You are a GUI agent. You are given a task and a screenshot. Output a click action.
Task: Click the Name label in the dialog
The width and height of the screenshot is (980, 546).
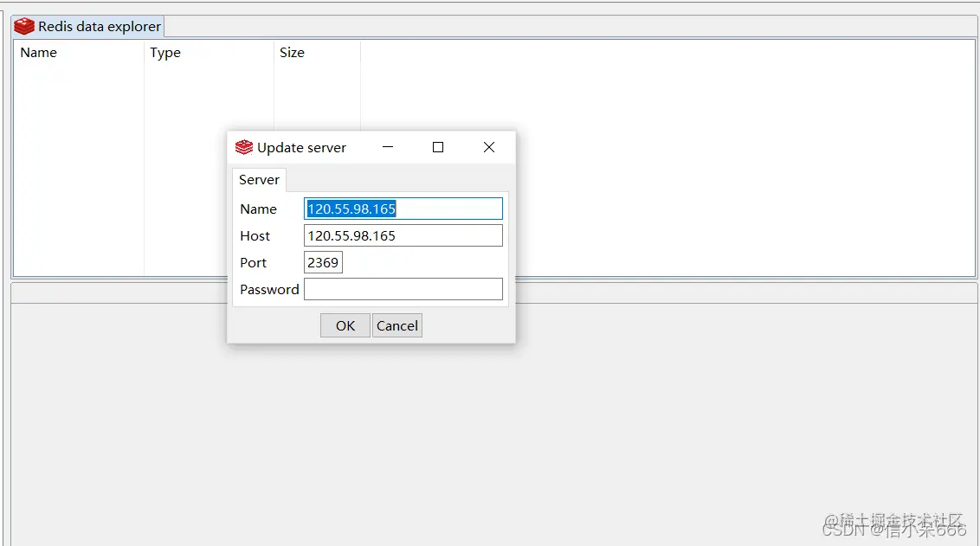(258, 209)
